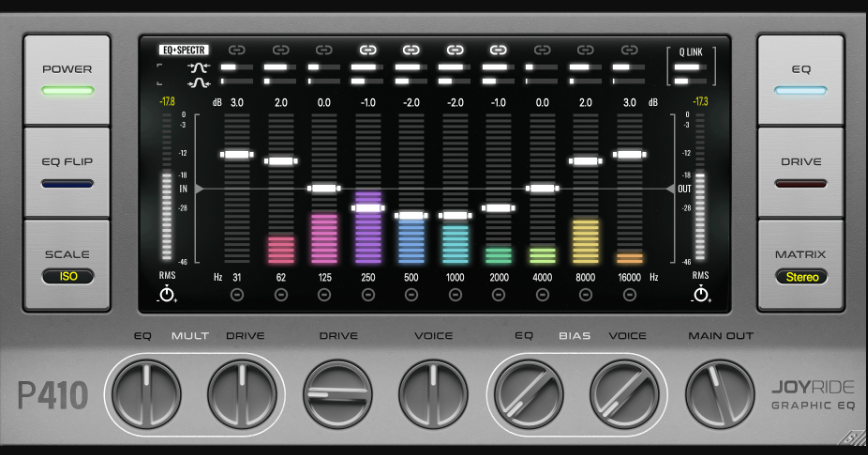Click the 16000 Hz gain fader handle
This screenshot has width=868, height=455.
[x=629, y=154]
